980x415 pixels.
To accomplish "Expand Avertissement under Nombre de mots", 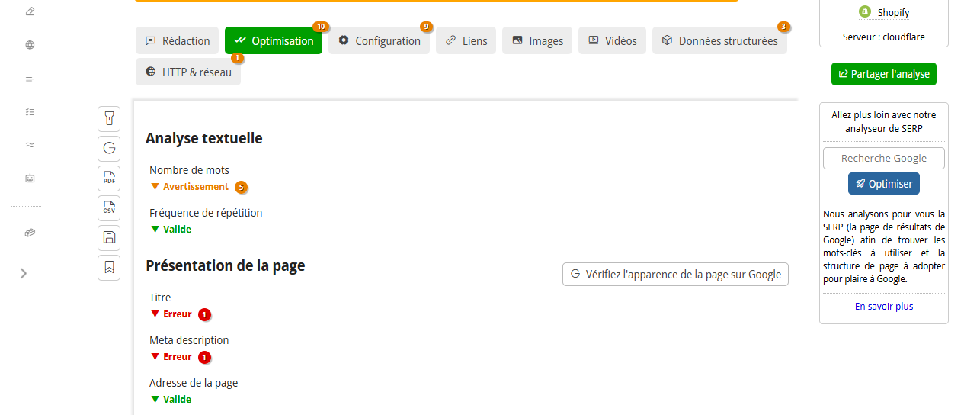I will tap(190, 187).
